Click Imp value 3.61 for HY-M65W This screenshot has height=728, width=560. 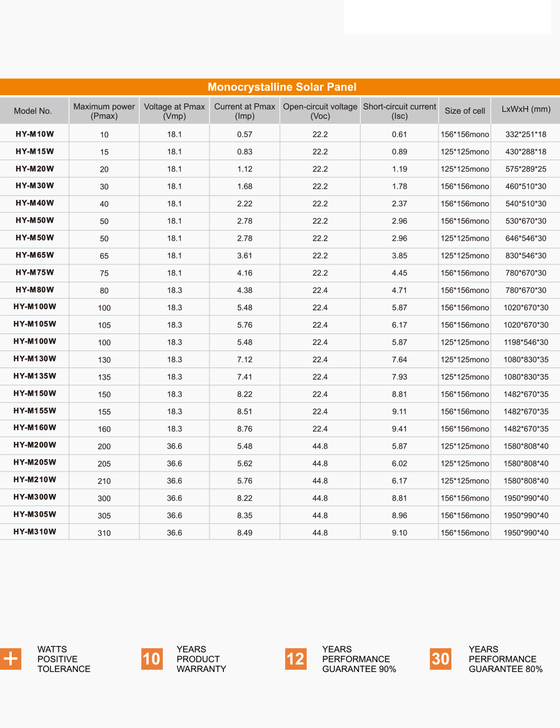coord(245,256)
